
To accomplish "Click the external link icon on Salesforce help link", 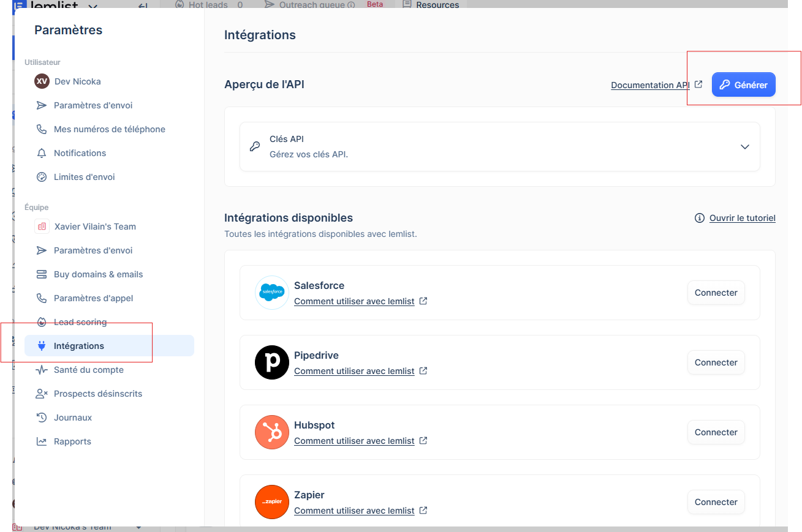I will [423, 301].
